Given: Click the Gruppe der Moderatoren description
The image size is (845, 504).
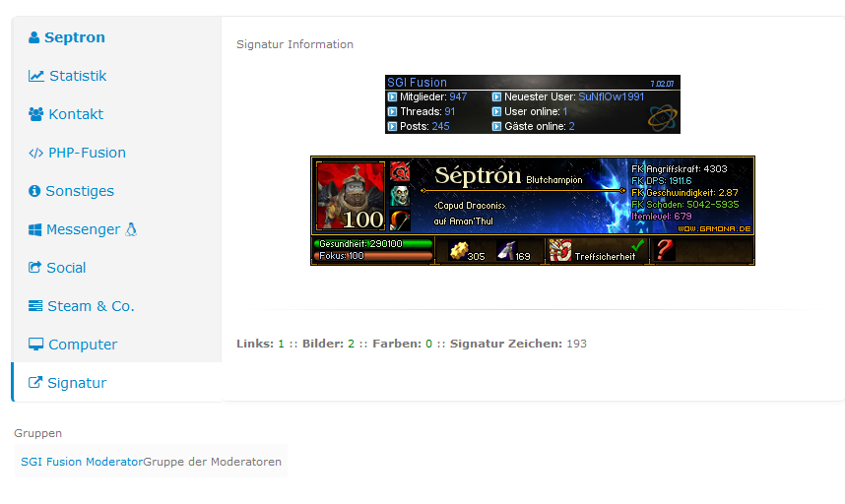Looking at the screenshot, I should [212, 462].
